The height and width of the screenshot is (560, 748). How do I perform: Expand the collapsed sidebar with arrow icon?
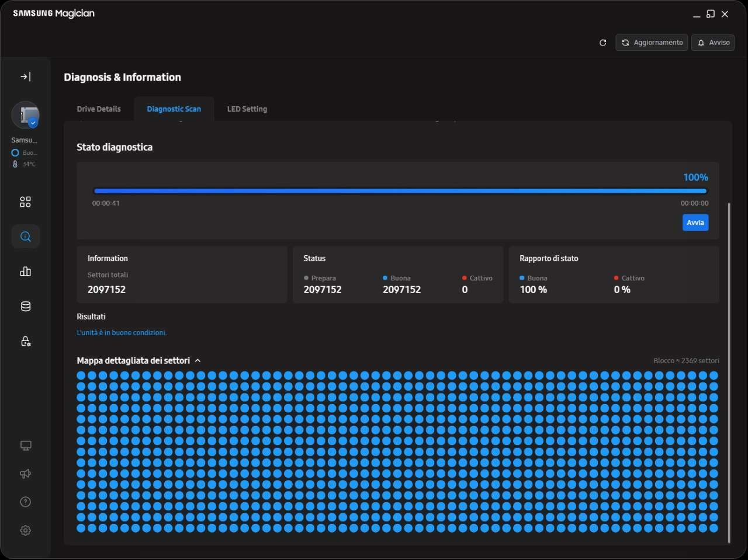pyautogui.click(x=25, y=76)
